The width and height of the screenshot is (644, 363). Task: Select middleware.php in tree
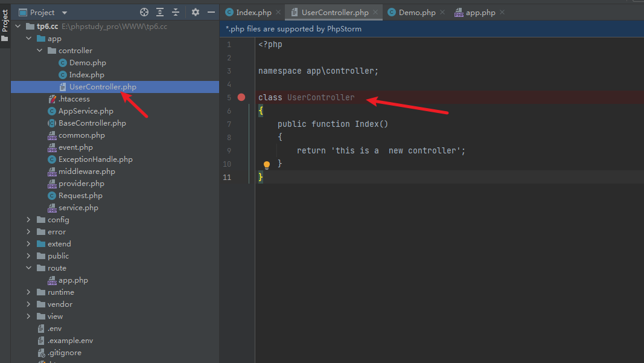87,172
